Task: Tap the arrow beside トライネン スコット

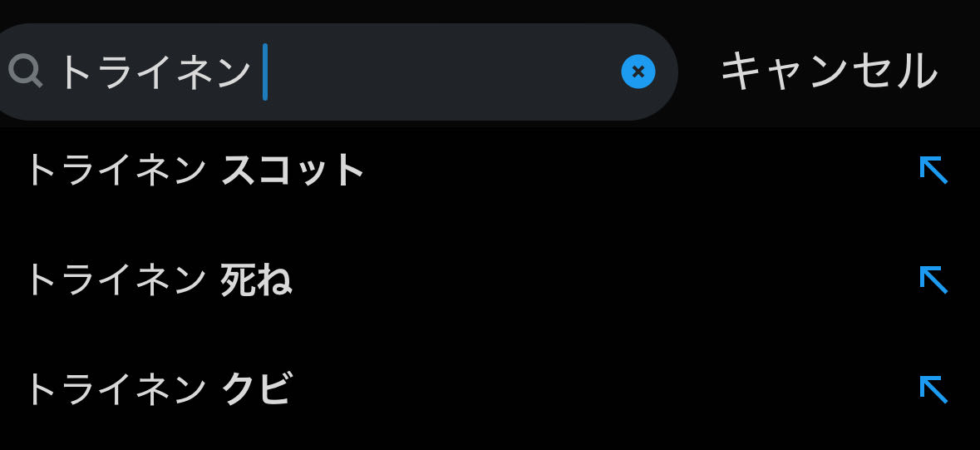Action: [933, 170]
